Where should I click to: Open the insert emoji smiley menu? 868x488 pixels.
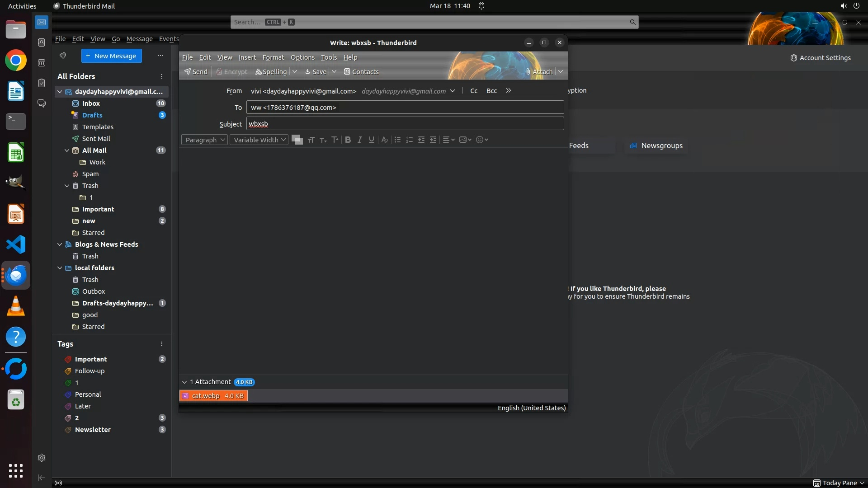[x=482, y=140]
